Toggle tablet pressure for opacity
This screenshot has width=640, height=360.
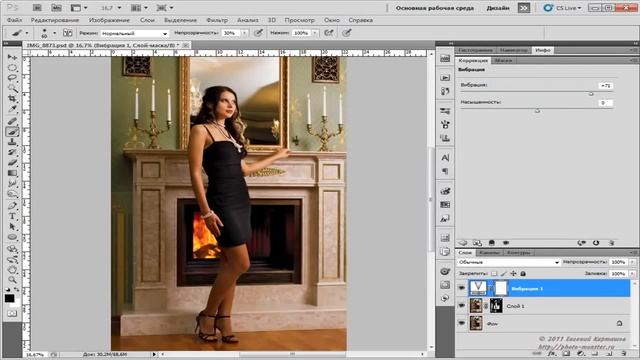coord(258,33)
